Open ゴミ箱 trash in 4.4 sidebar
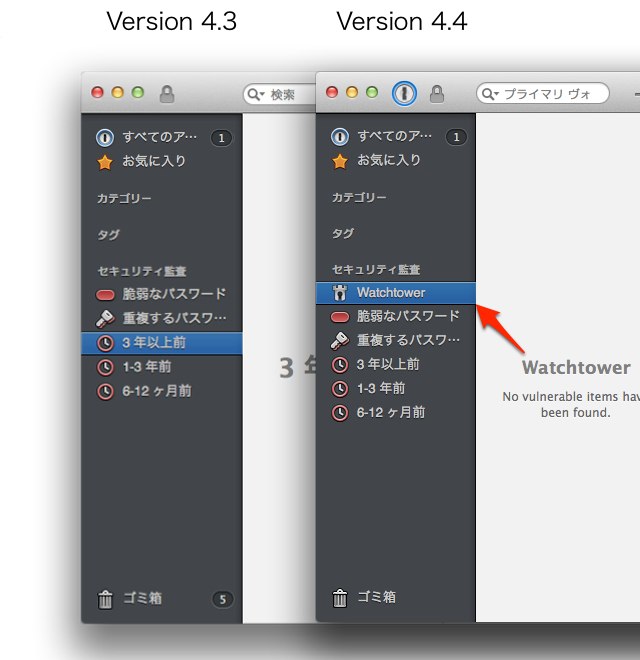This screenshot has height=660, width=640. [396, 597]
